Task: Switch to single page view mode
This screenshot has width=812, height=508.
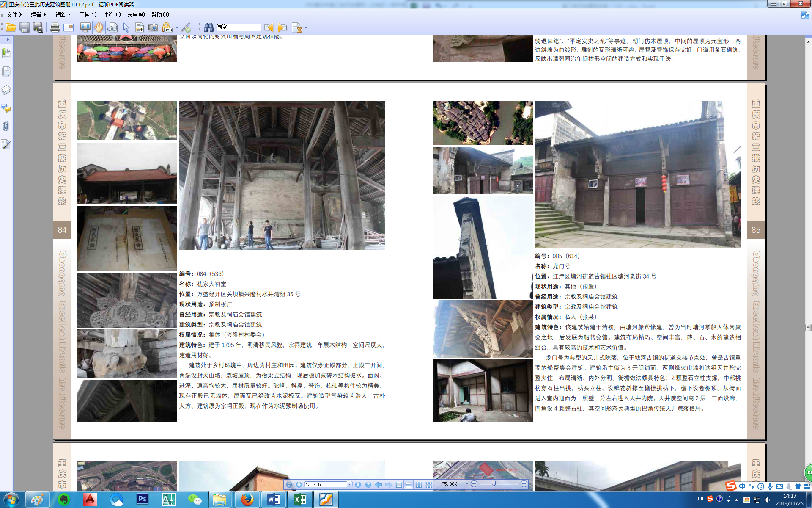Action: click(399, 484)
